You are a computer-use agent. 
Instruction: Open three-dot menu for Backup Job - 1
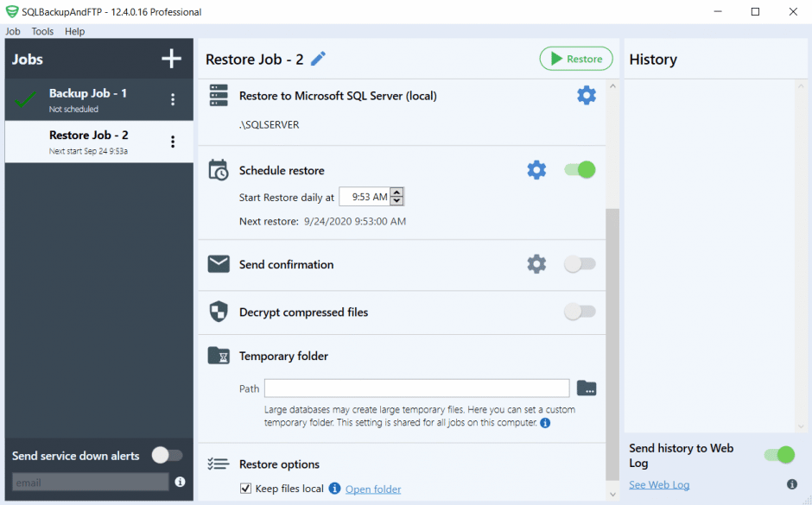[173, 99]
